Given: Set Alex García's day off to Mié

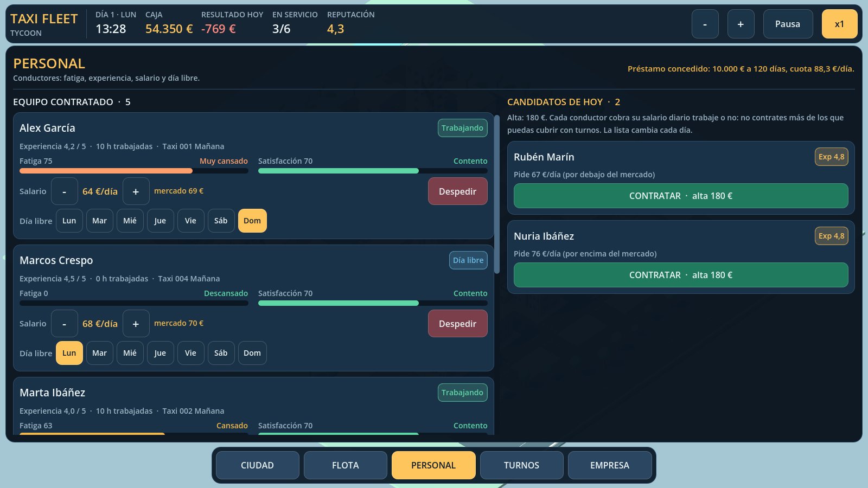Looking at the screenshot, I should click(x=130, y=221).
